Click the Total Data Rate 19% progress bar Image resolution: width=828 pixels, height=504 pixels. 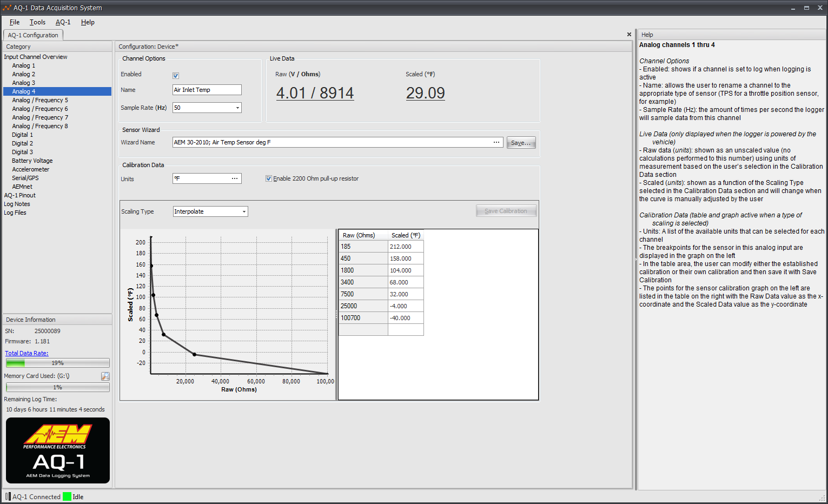click(58, 363)
